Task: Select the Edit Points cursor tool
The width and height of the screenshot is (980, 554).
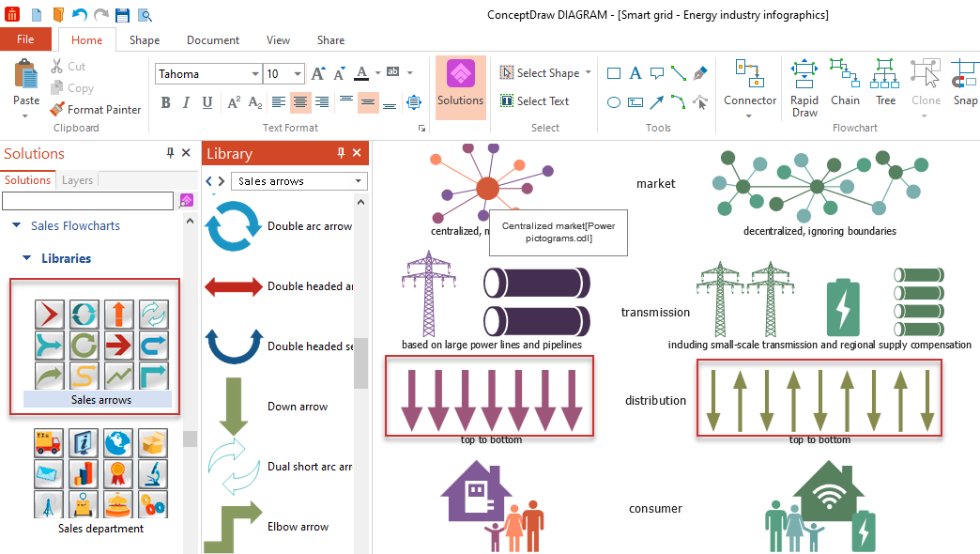Action: 700,102
